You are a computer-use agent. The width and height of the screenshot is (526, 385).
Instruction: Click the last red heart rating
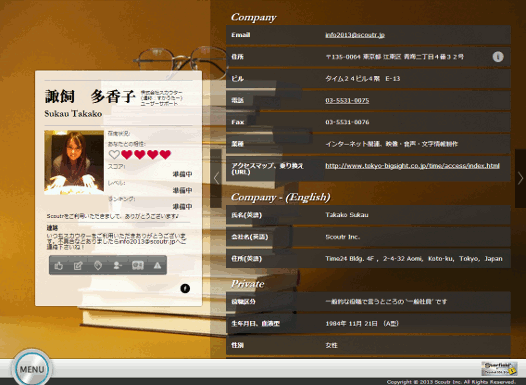coord(165,155)
